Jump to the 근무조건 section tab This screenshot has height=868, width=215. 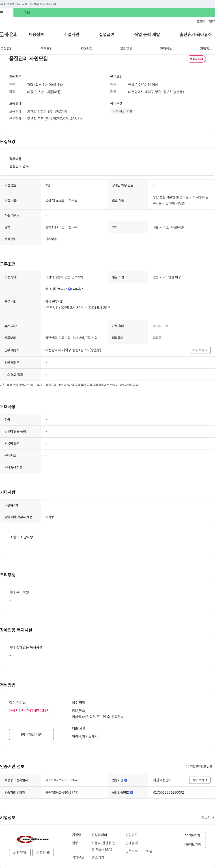[46, 49]
